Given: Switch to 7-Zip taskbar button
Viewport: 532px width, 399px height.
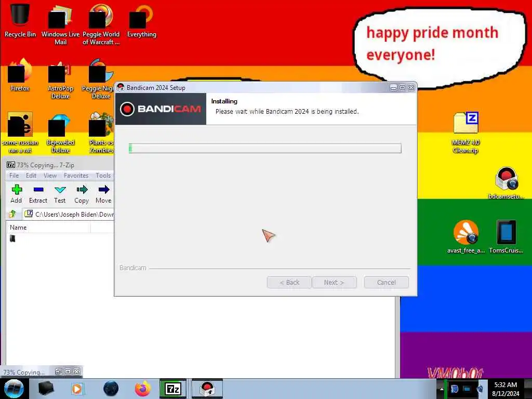Looking at the screenshot, I should 173,389.
